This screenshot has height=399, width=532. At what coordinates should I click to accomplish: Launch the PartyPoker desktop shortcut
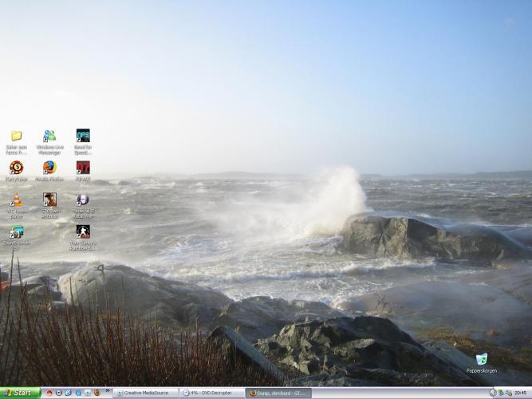click(x=16, y=168)
